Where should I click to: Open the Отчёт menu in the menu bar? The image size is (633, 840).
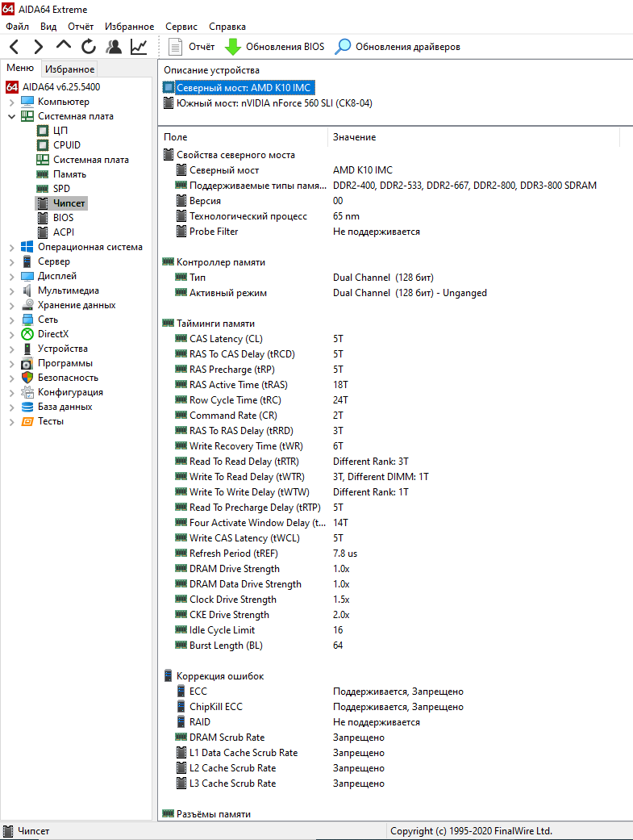pos(81,27)
